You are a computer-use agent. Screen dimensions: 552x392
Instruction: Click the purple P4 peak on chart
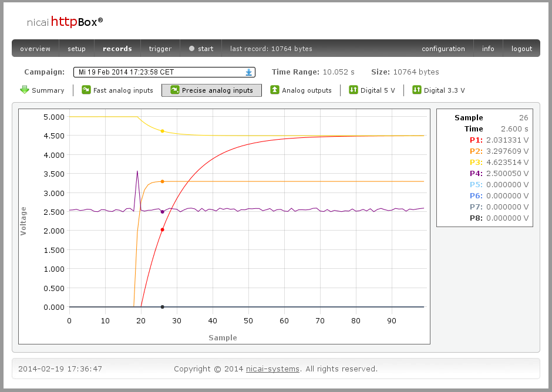137,171
